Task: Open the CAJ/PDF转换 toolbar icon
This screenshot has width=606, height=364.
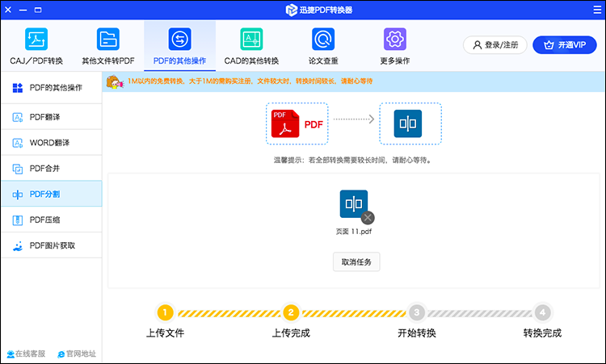Action: (36, 39)
